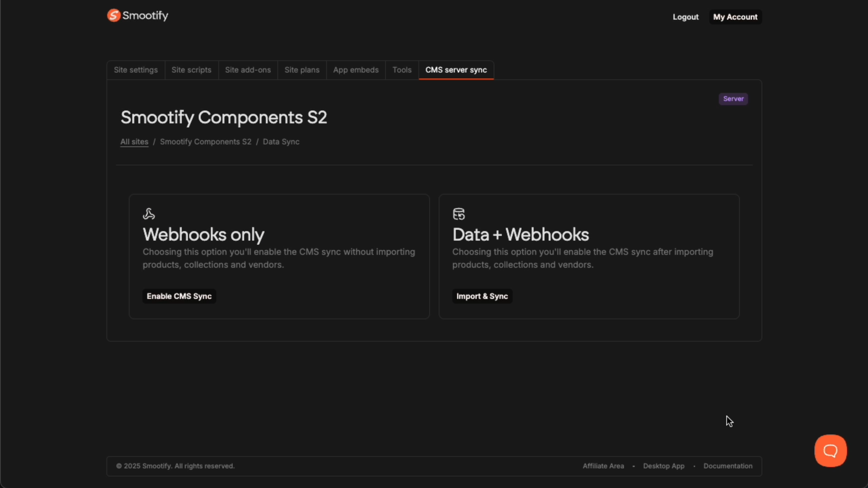Click the Smootify logo icon
The width and height of the screenshot is (868, 488).
coord(114,15)
